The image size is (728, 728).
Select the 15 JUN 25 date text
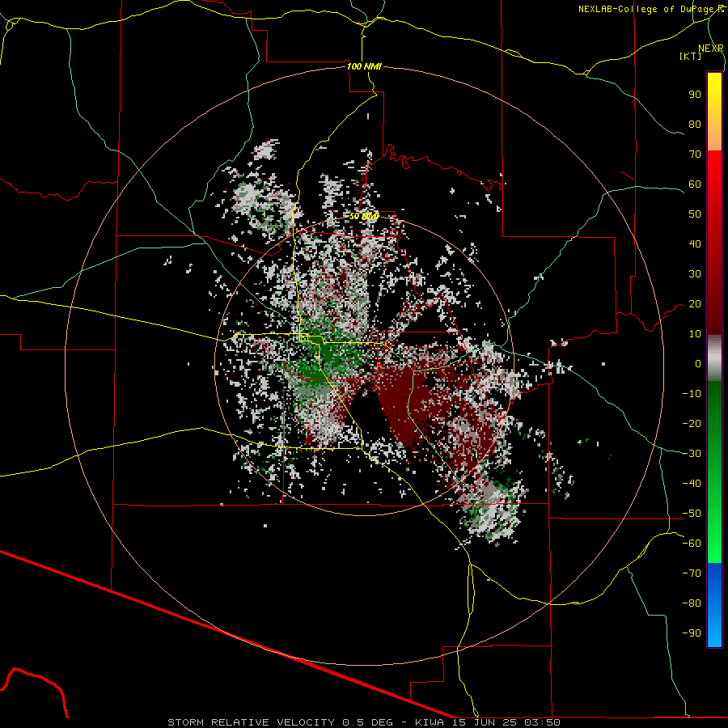pyautogui.click(x=484, y=722)
